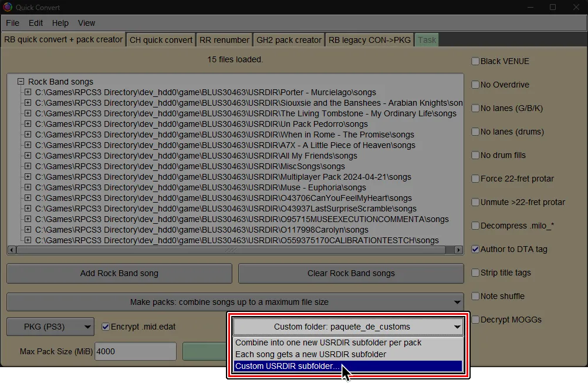Enable Decrypt MOGGs
This screenshot has height=383, width=588.
(x=475, y=319)
